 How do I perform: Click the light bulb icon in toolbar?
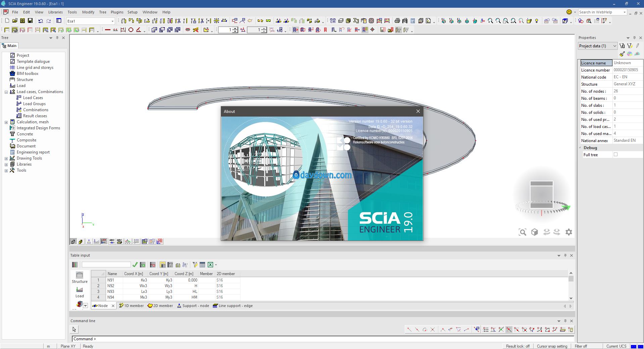[537, 21]
